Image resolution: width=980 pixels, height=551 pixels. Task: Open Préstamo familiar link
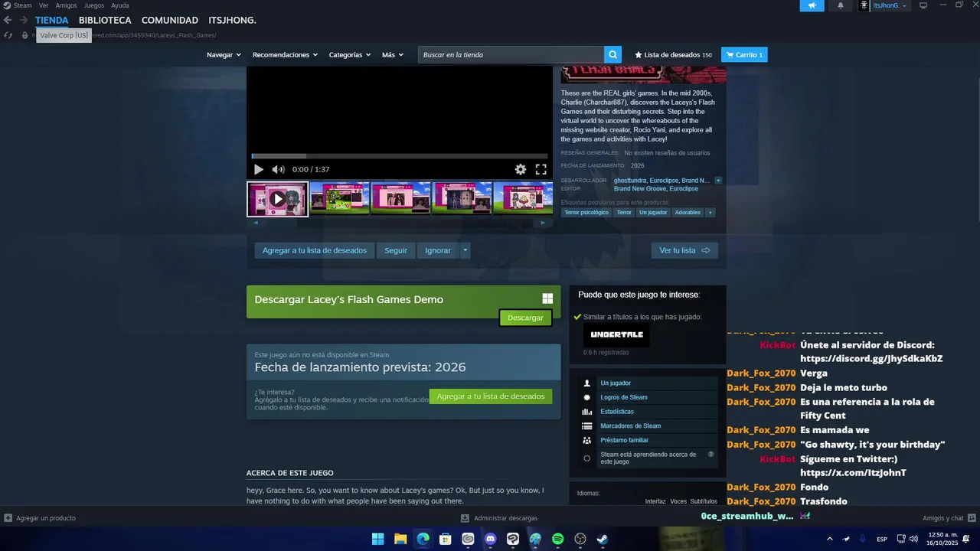(x=625, y=440)
